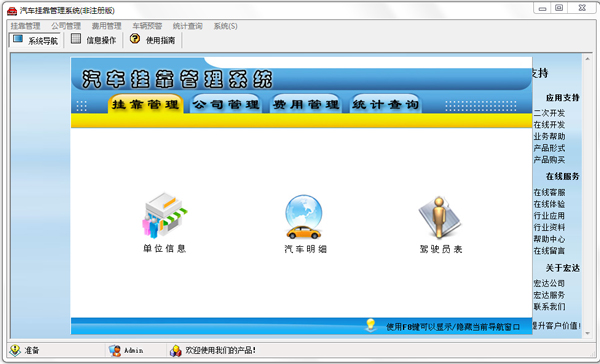Click the 欢迎使用我们的产品! status text
Image resolution: width=600 pixels, height=364 pixels.
220,350
